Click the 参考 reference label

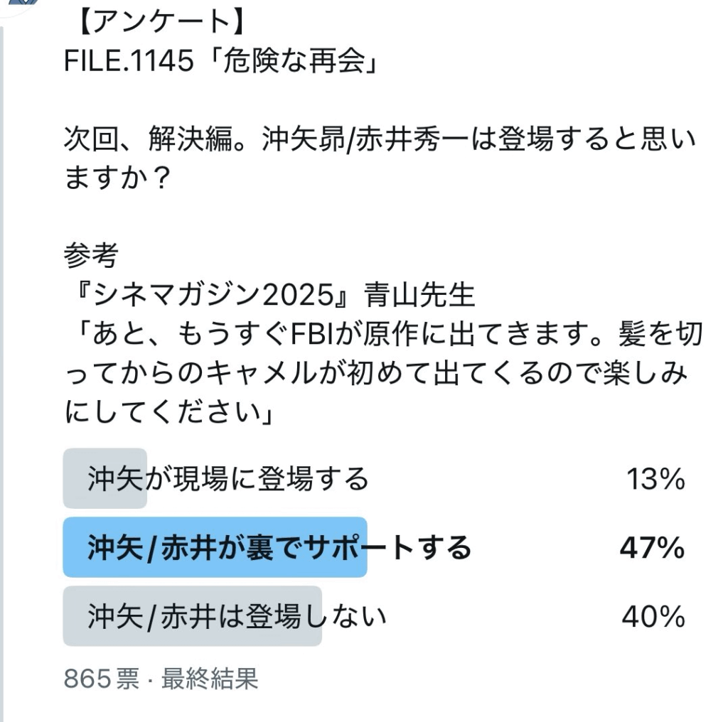click(91, 256)
